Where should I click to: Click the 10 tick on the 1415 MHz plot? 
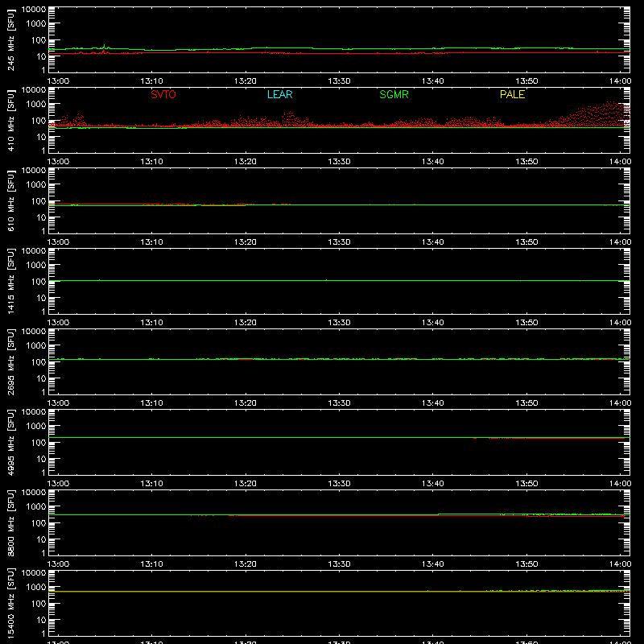click(x=41, y=298)
